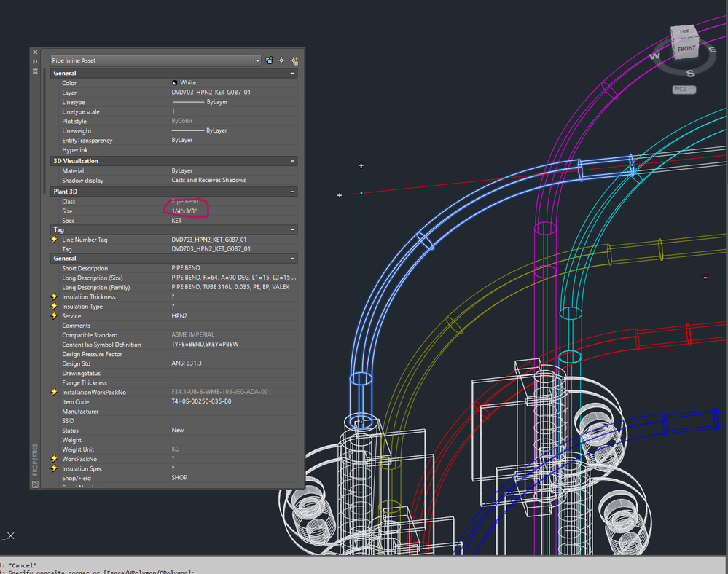
Task: Collapse the 3D Visualization section
Action: (x=292, y=161)
